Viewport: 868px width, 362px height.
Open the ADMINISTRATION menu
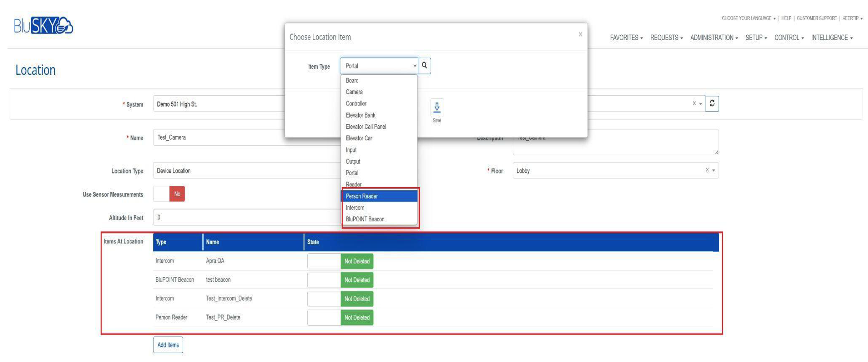(714, 38)
